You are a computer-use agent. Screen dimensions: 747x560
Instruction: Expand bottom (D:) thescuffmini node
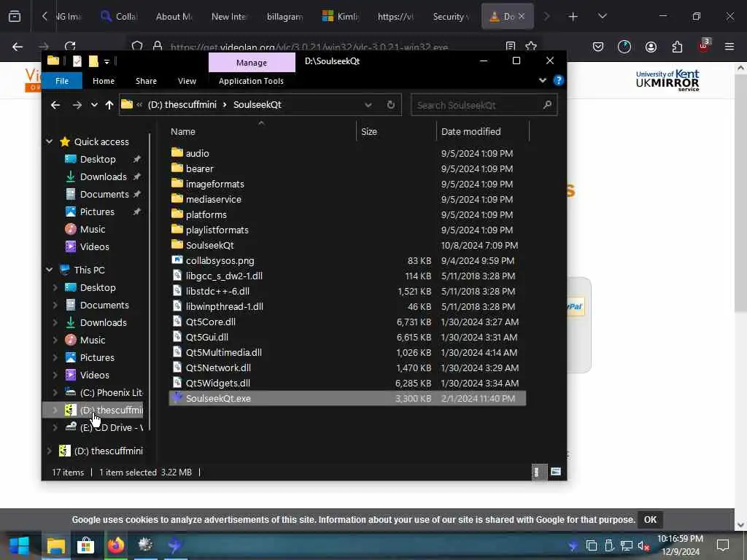(x=50, y=451)
